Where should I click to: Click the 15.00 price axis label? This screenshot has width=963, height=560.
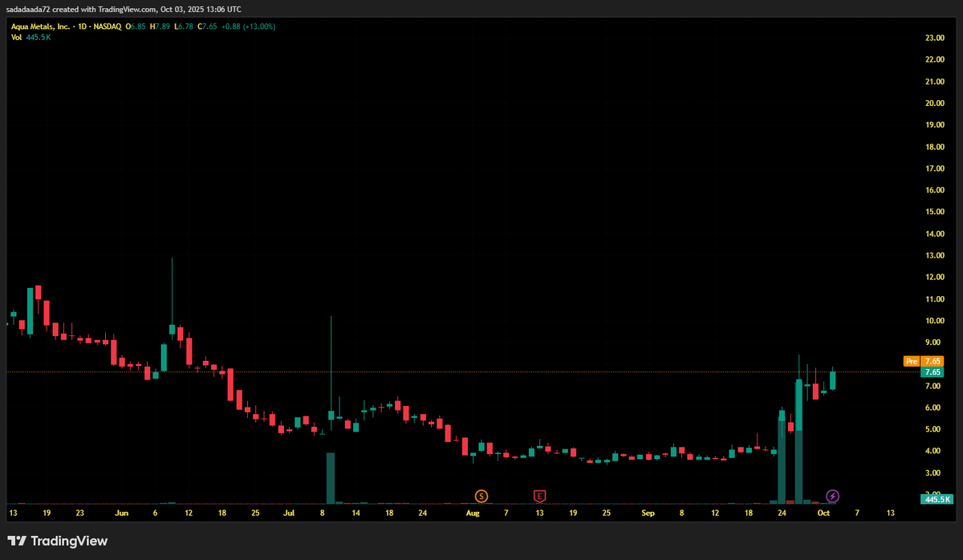(x=933, y=212)
